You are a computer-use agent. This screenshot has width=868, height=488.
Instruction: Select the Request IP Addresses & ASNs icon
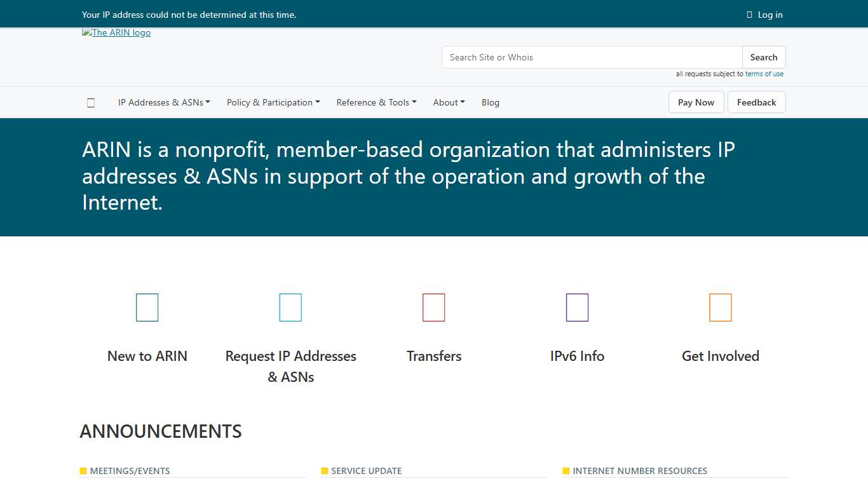coord(290,307)
